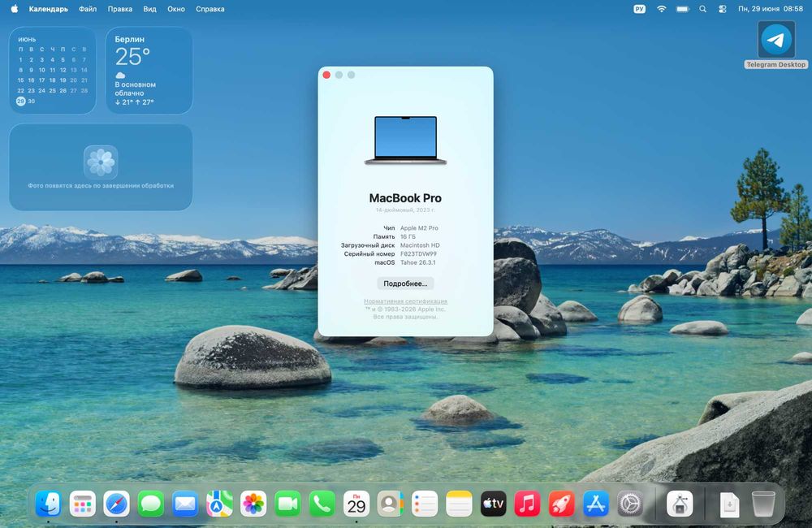The image size is (812, 528).
Task: Select highlighted day 29 in calendar widget
Action: point(21,101)
